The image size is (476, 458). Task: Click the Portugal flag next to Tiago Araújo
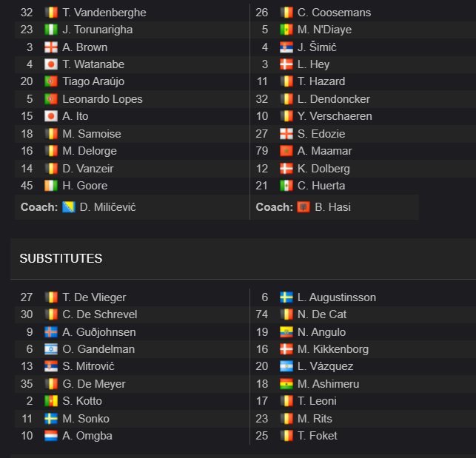tap(50, 81)
